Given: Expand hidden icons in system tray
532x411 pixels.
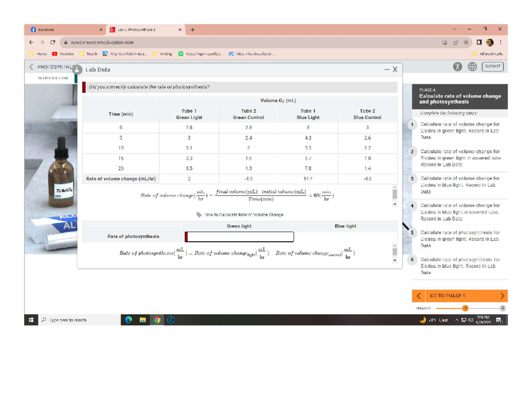Looking at the screenshot, I should (458, 319).
